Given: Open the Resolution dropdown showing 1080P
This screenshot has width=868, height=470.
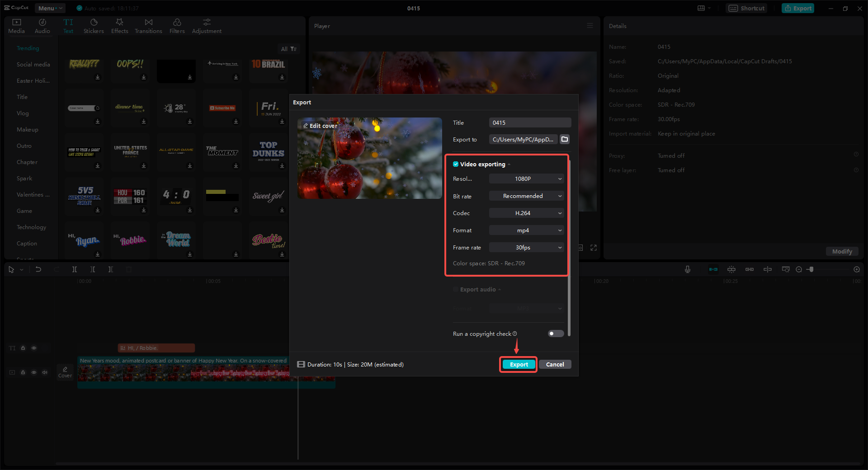Looking at the screenshot, I should (526, 179).
